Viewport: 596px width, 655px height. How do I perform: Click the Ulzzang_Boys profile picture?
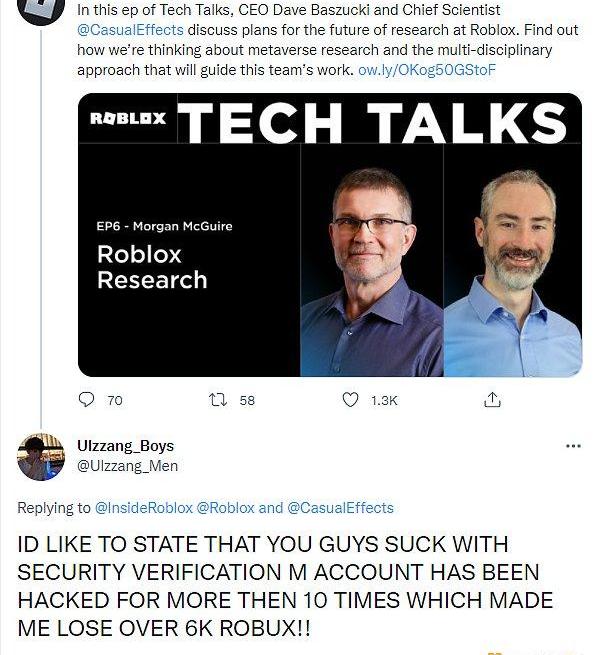click(x=41, y=457)
